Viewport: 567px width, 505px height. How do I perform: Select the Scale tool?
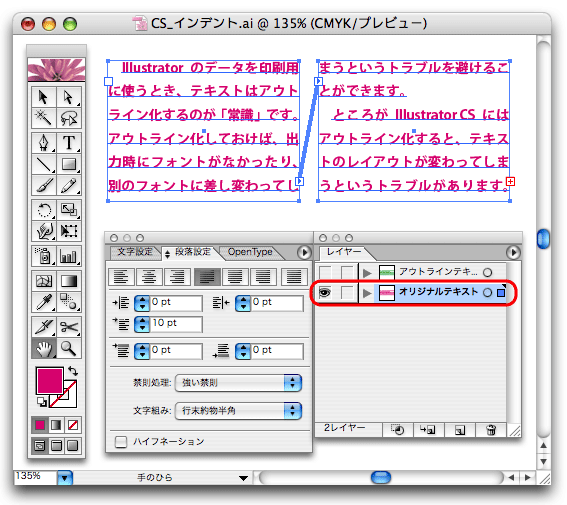click(x=69, y=210)
